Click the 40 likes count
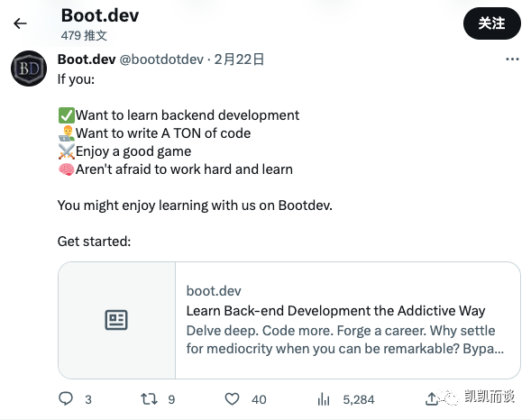 click(259, 399)
